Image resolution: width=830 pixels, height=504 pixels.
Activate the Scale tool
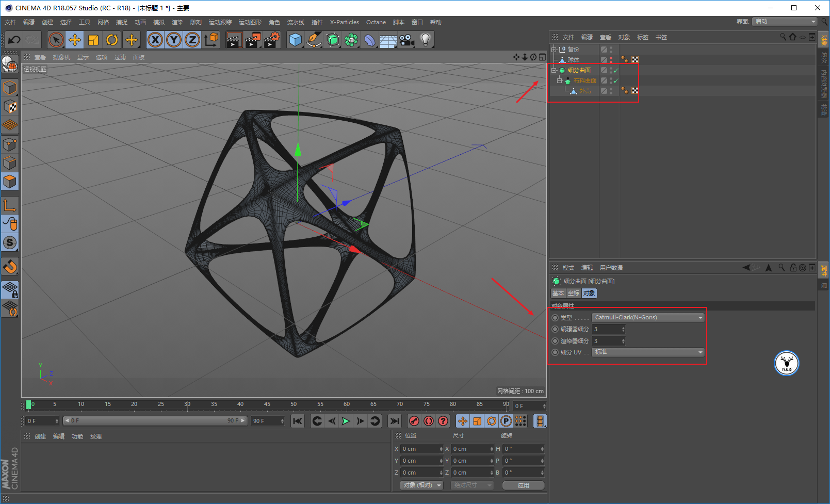(x=93, y=40)
